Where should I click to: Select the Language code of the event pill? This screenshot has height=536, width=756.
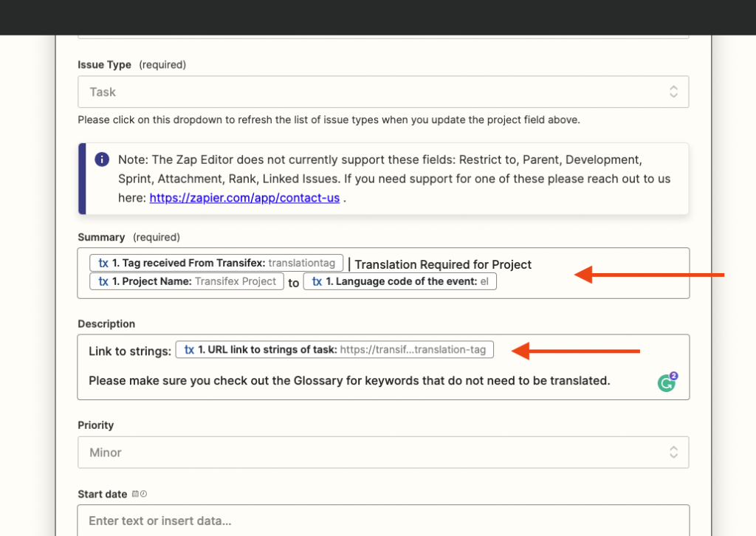point(399,281)
